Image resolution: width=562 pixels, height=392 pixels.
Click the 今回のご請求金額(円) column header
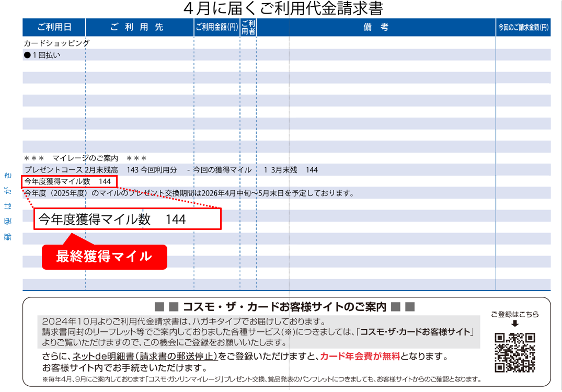tap(523, 27)
